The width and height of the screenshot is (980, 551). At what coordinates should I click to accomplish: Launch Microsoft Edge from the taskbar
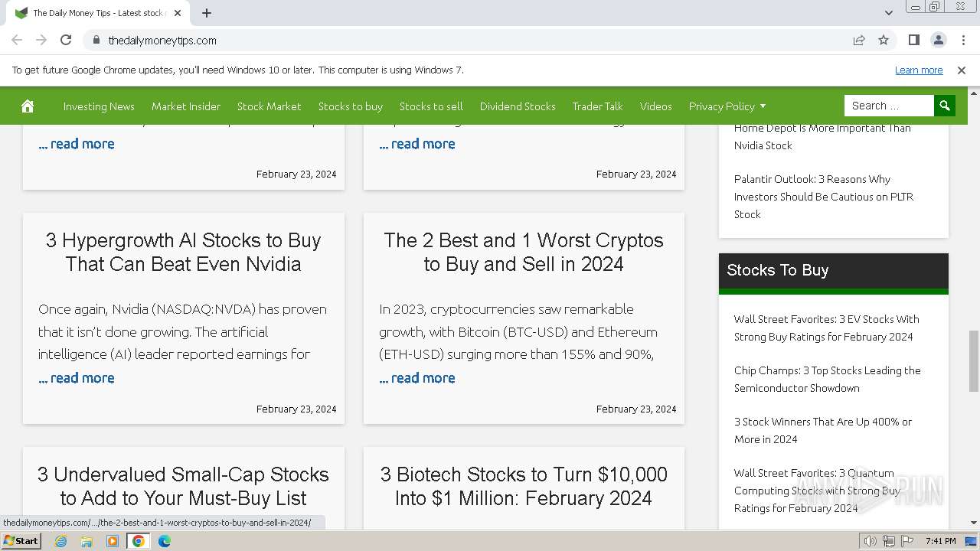[x=164, y=541]
